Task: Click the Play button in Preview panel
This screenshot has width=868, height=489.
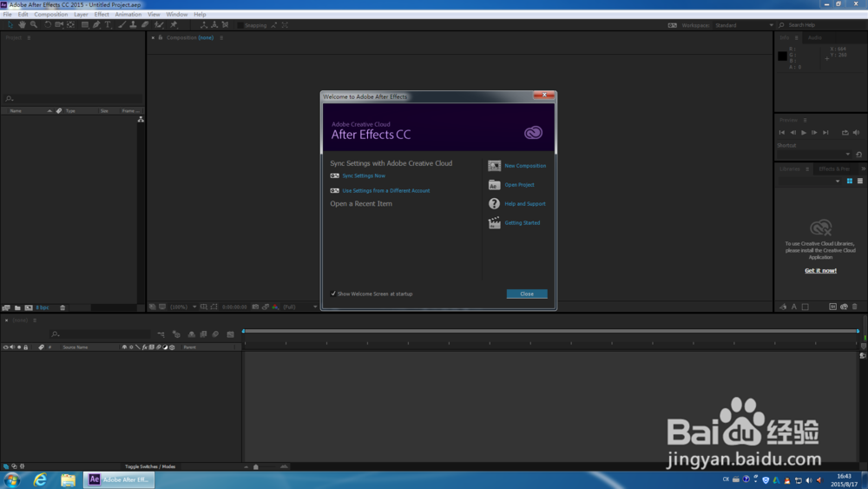Action: [x=803, y=132]
